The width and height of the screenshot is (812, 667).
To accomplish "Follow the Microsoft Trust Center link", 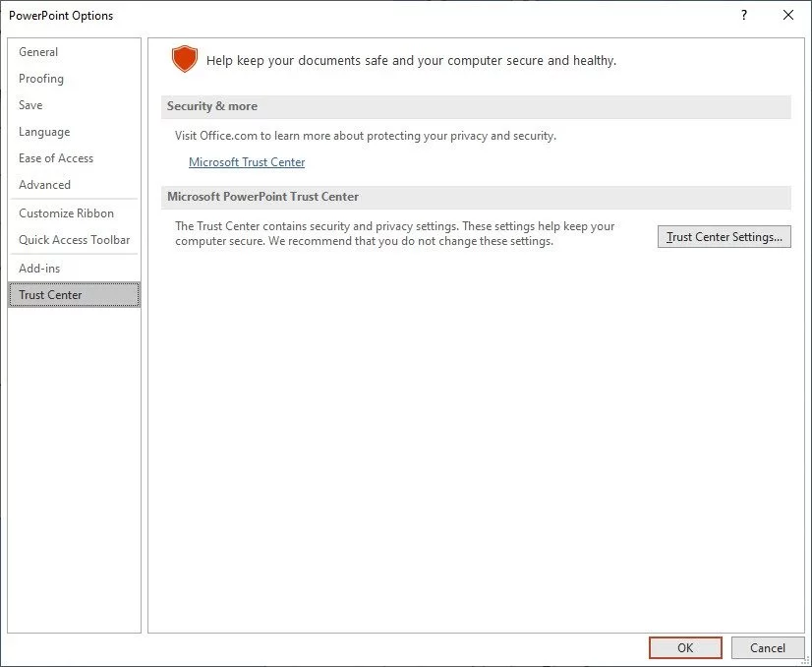I will tap(247, 162).
